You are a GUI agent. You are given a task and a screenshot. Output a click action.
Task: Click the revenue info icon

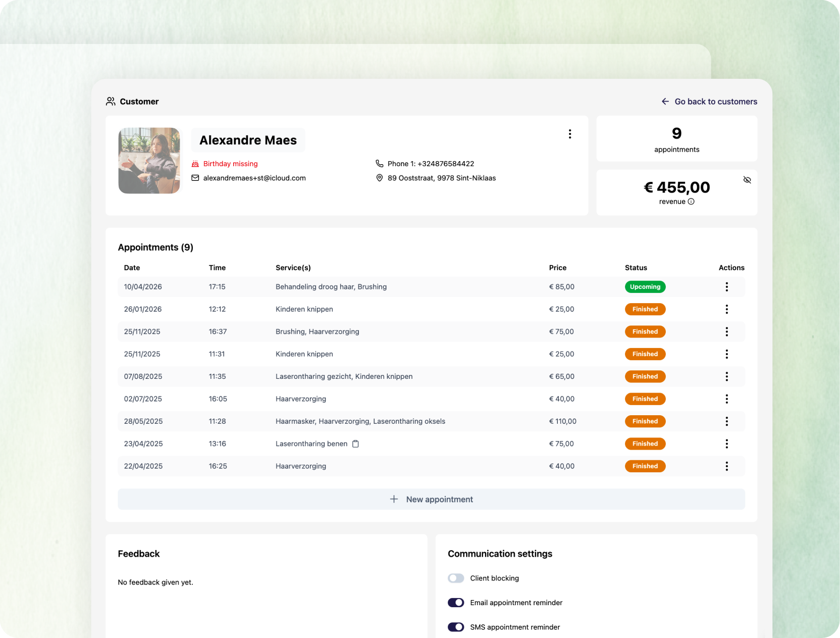coord(691,202)
